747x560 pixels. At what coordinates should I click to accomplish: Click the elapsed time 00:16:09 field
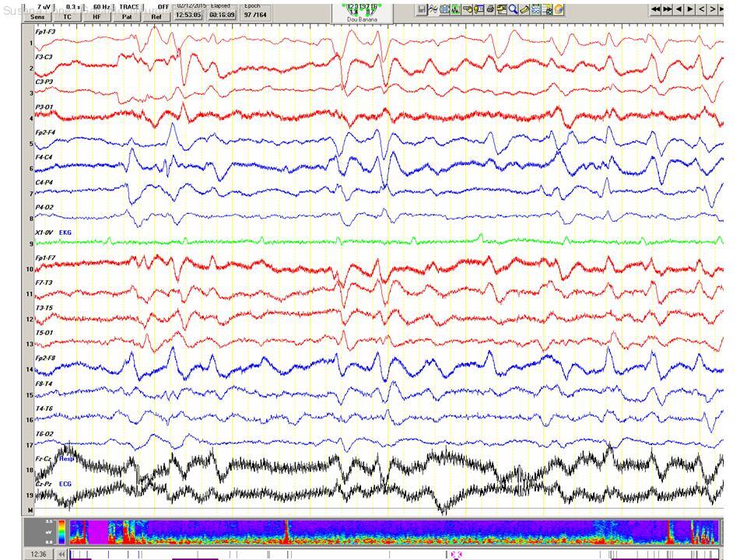tap(221, 14)
